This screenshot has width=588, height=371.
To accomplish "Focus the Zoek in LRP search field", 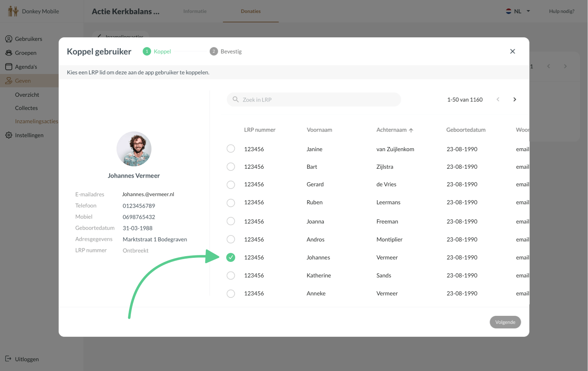I will pos(314,99).
